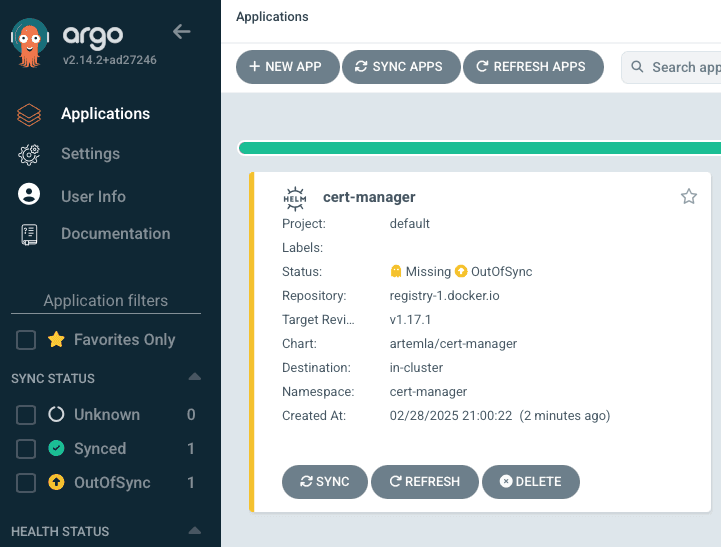Click the Unknown sync status circle icon
The image size is (721, 547).
pos(56,414)
